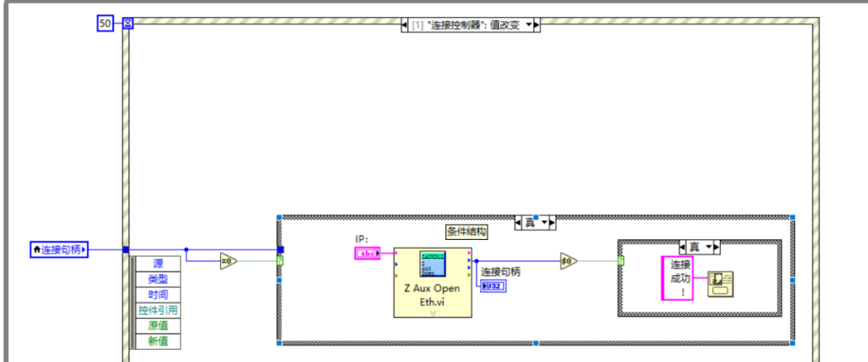Image resolution: width=868 pixels, height=362 pixels.
Task: Click the 类型 event data node
Action: (158, 279)
